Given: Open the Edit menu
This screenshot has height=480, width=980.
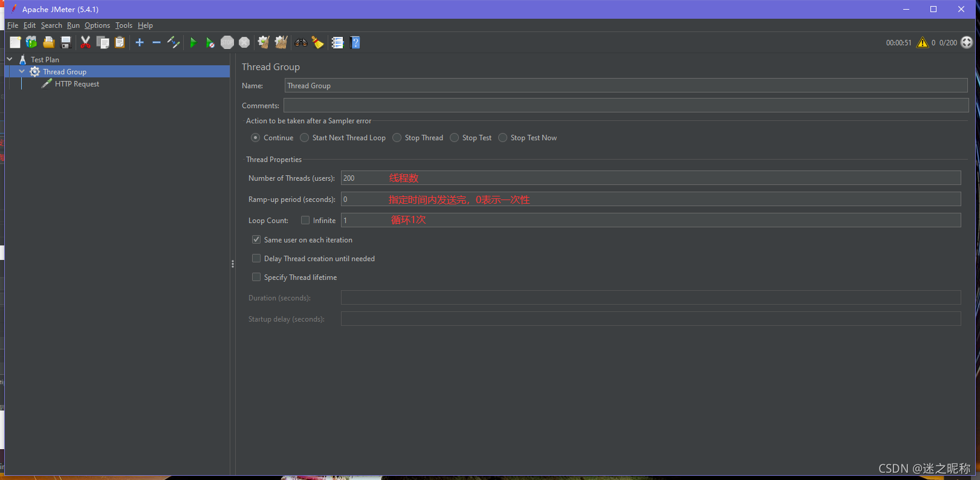Looking at the screenshot, I should tap(30, 25).
